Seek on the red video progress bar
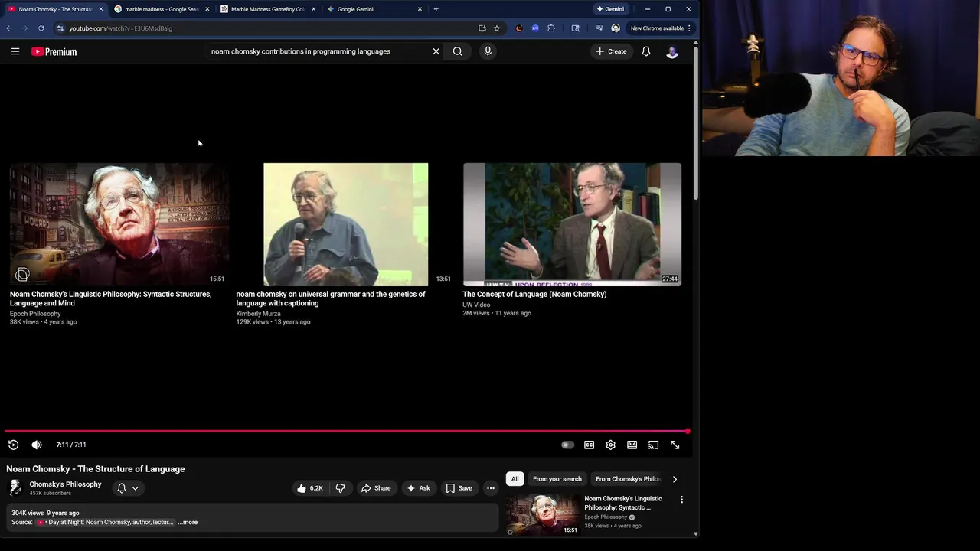The height and width of the screenshot is (551, 980). coord(346,432)
